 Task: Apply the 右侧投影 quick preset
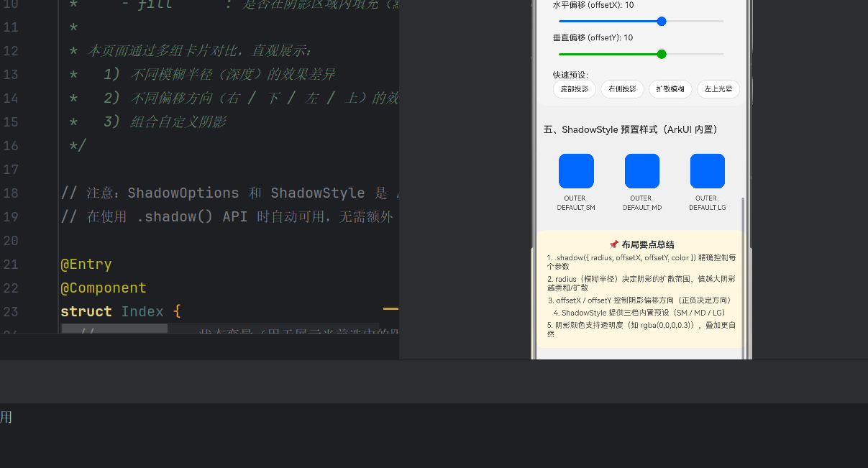[622, 89]
